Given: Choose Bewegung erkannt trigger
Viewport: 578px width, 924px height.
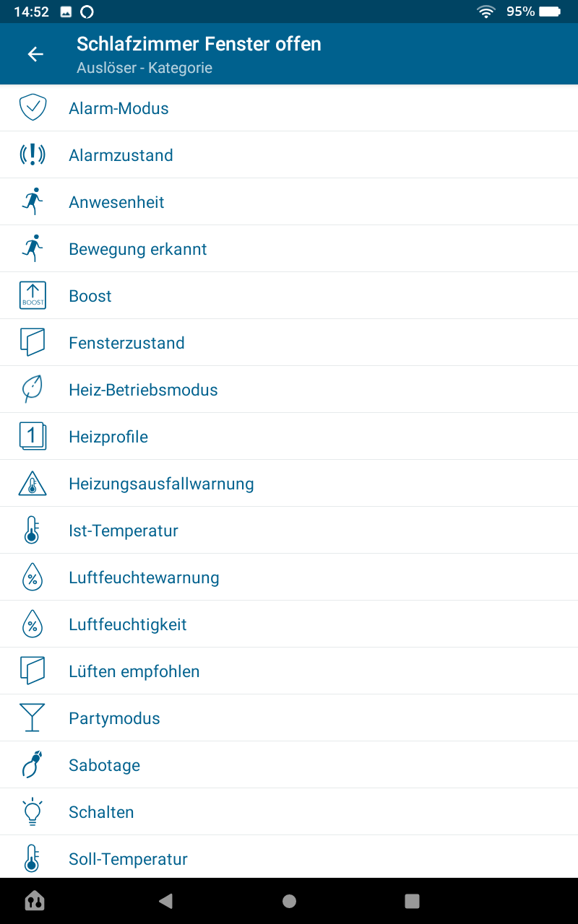Looking at the screenshot, I should (138, 249).
